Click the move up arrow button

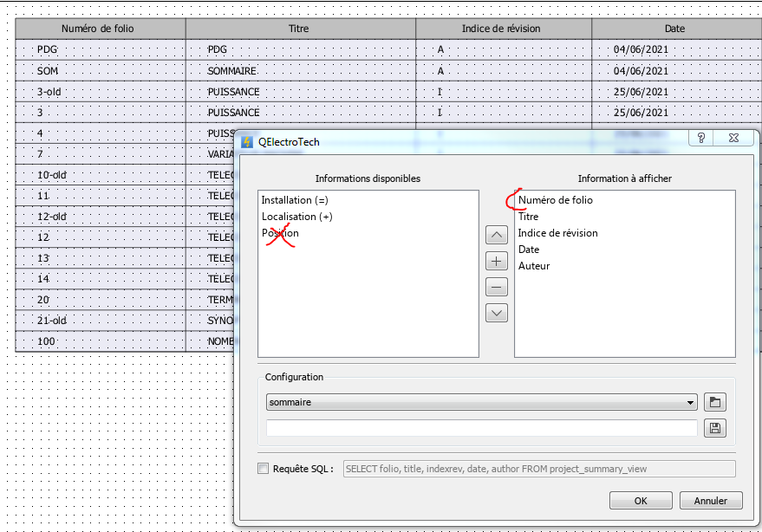497,235
